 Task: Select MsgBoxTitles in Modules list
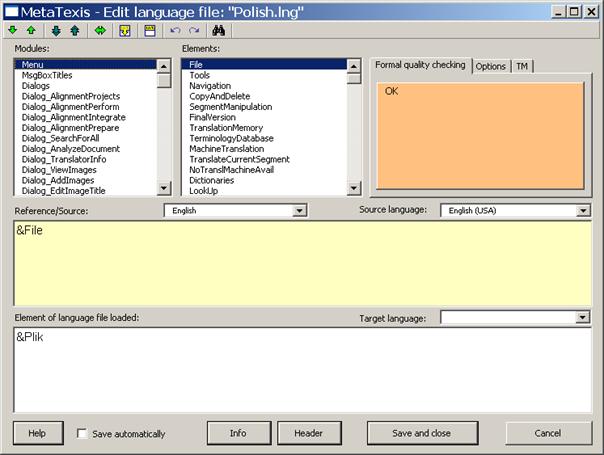point(86,75)
